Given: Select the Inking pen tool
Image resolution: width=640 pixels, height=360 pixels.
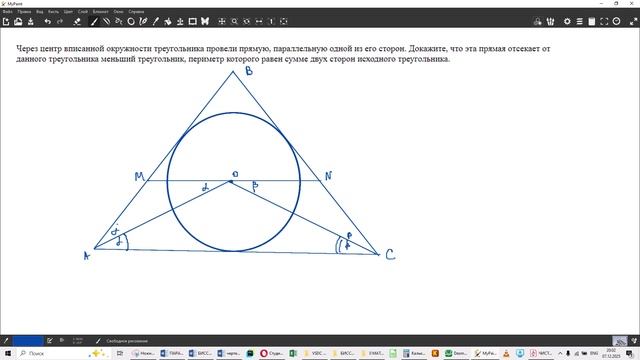Looking at the screenshot, I should 143,22.
